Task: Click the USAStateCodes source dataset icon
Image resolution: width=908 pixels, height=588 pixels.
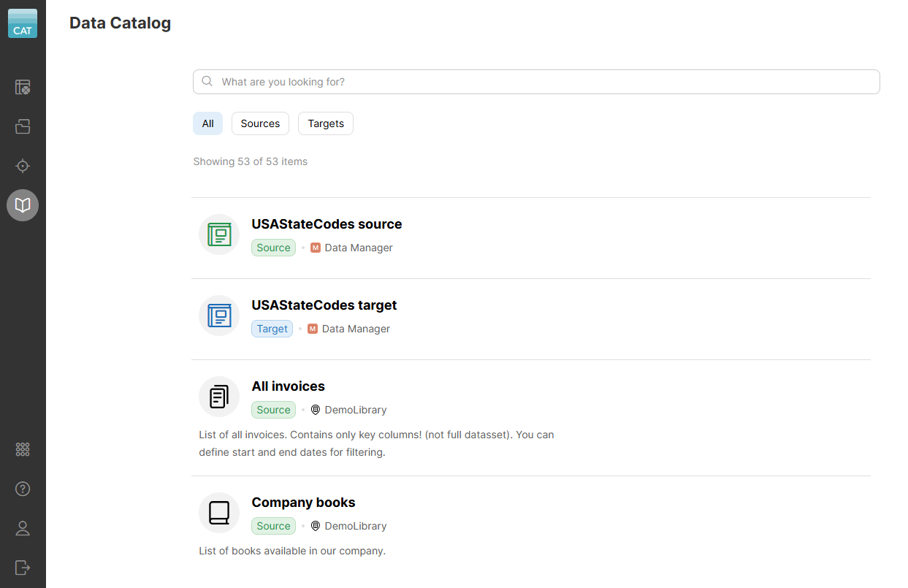Action: point(218,234)
